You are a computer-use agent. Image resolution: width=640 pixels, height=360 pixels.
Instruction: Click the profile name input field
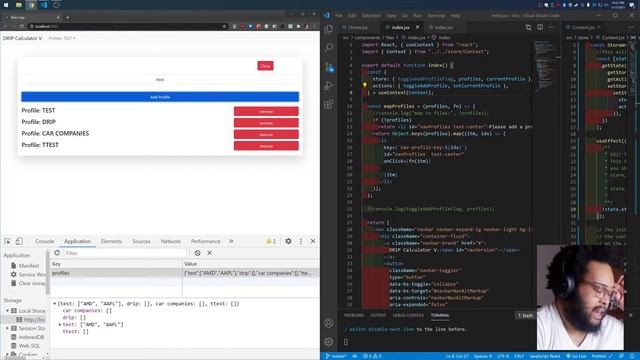pos(160,80)
